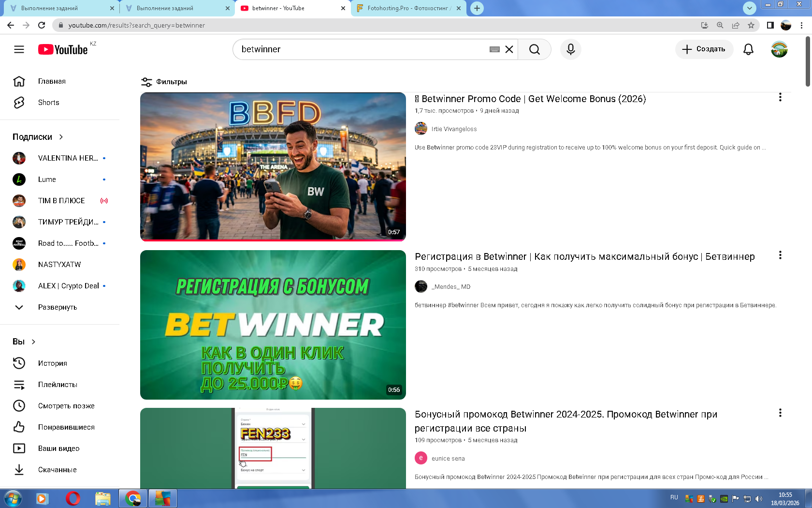Go to the YouTube logo home page
Image resolution: width=812 pixels, height=508 pixels.
(63, 49)
